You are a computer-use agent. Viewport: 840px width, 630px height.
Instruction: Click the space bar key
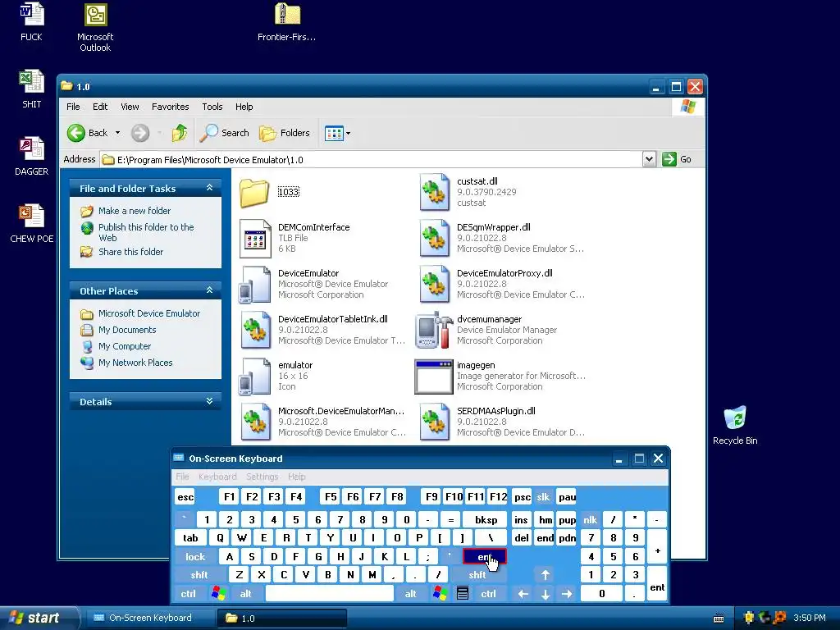tap(330, 594)
